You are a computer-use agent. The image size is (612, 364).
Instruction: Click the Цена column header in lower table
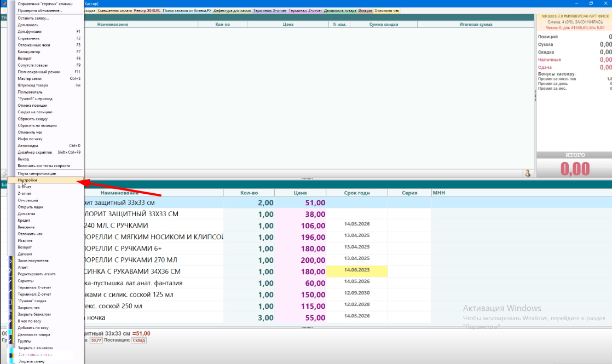(300, 193)
